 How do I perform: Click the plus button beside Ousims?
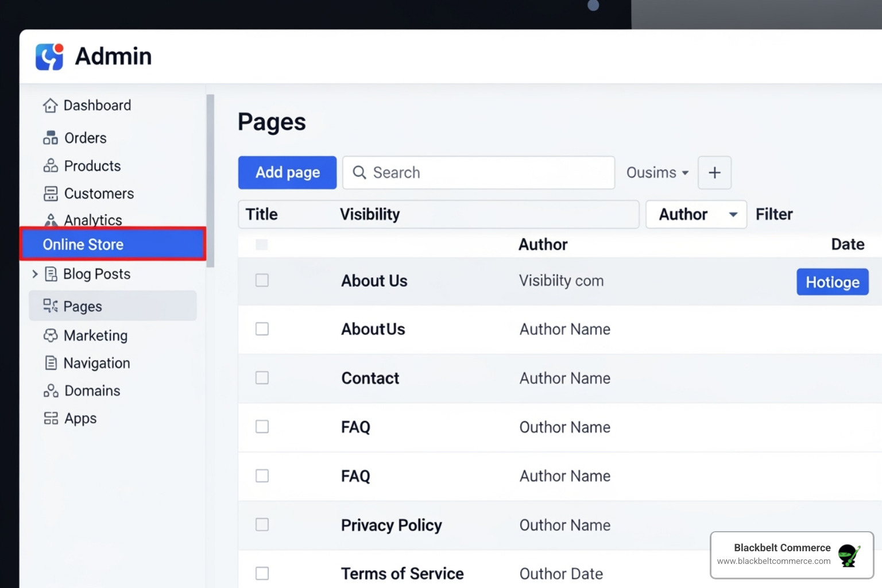coord(714,172)
